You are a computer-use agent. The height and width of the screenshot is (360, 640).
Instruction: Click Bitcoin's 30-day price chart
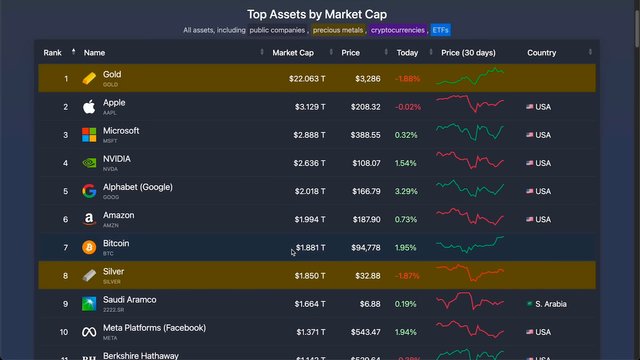pyautogui.click(x=470, y=244)
